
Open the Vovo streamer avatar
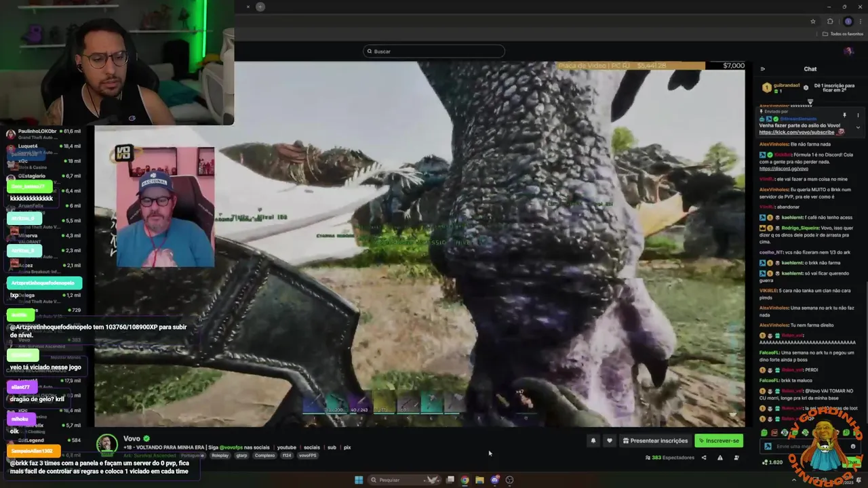(x=106, y=445)
